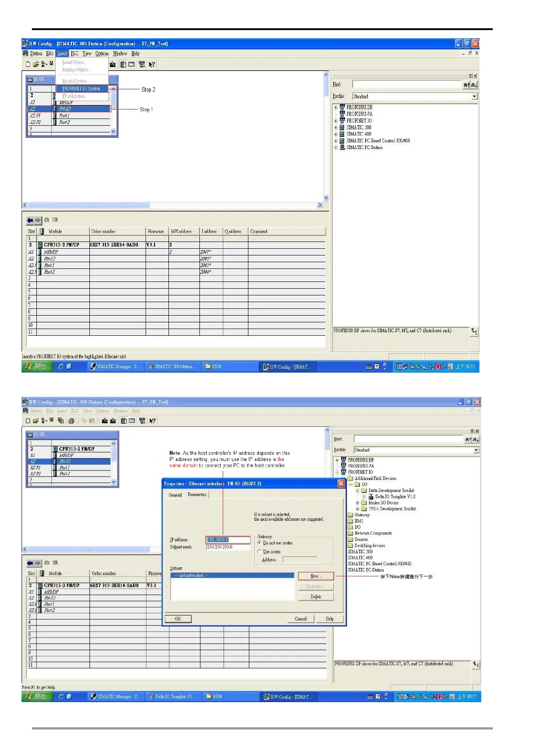
Task: Open Options menu in upper HW Config window
Action: click(x=102, y=53)
